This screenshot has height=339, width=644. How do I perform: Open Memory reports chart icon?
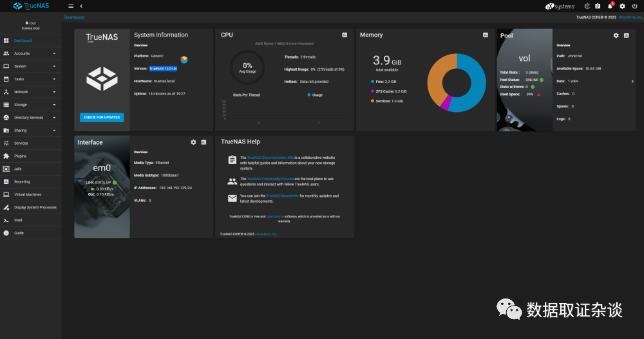pyautogui.click(x=485, y=35)
